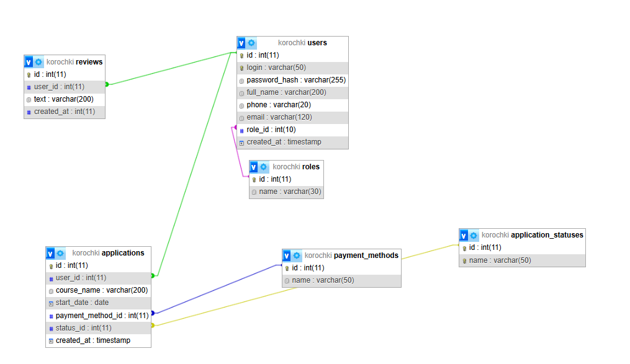Click the key icon beside users id

click(x=242, y=55)
